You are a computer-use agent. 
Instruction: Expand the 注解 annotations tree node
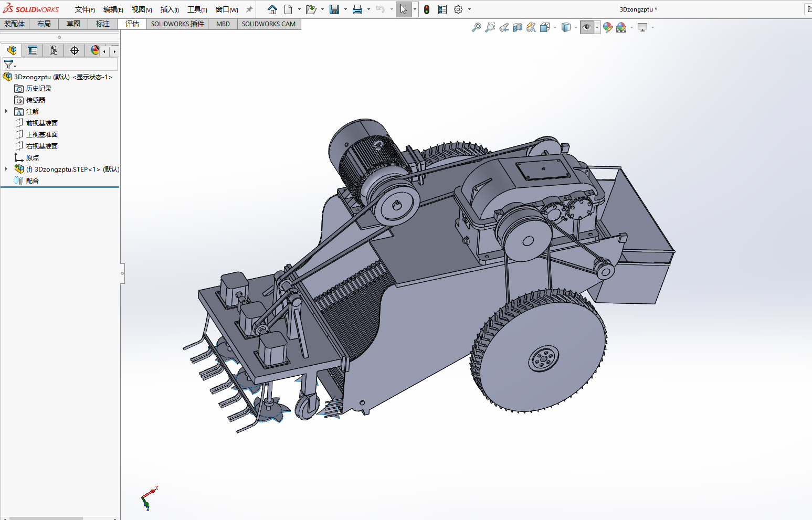(6, 111)
